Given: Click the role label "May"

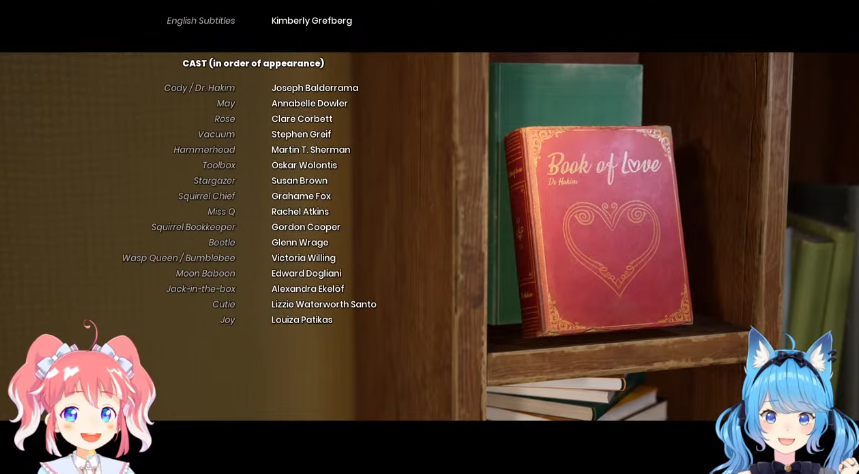Looking at the screenshot, I should (226, 104).
